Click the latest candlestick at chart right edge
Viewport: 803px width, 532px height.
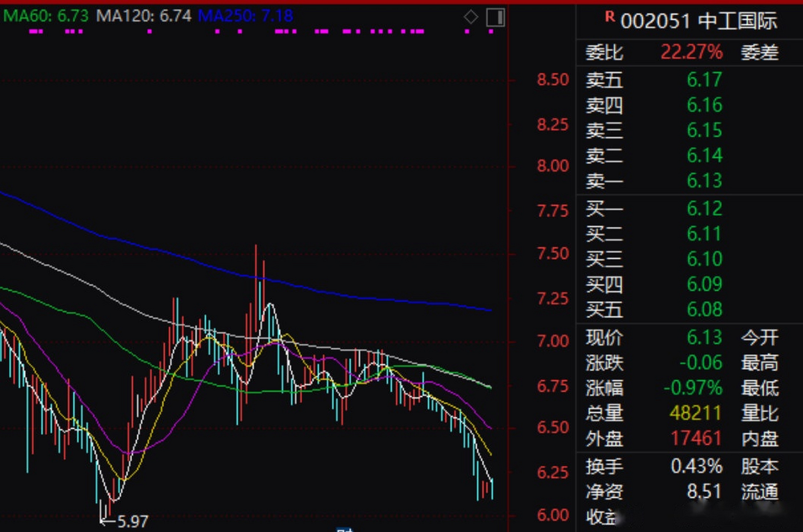tap(492, 488)
